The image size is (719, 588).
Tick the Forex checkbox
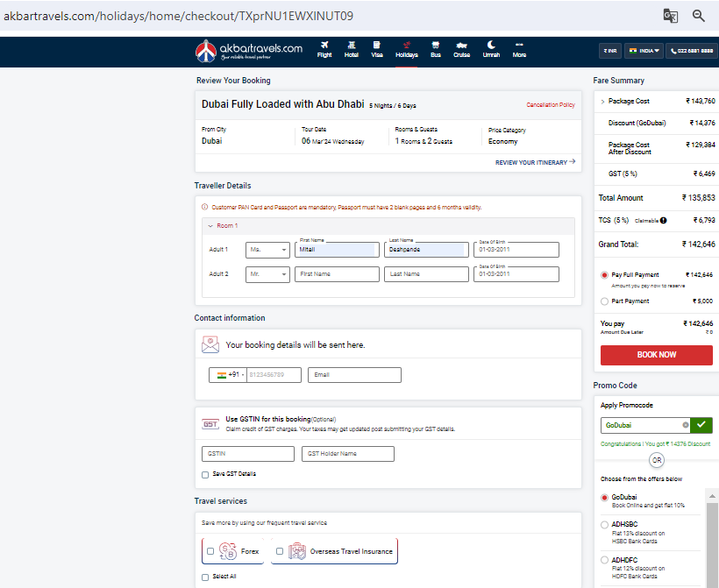tap(210, 551)
